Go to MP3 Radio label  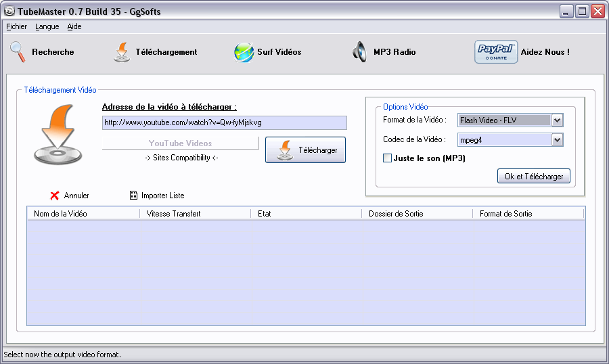click(394, 51)
